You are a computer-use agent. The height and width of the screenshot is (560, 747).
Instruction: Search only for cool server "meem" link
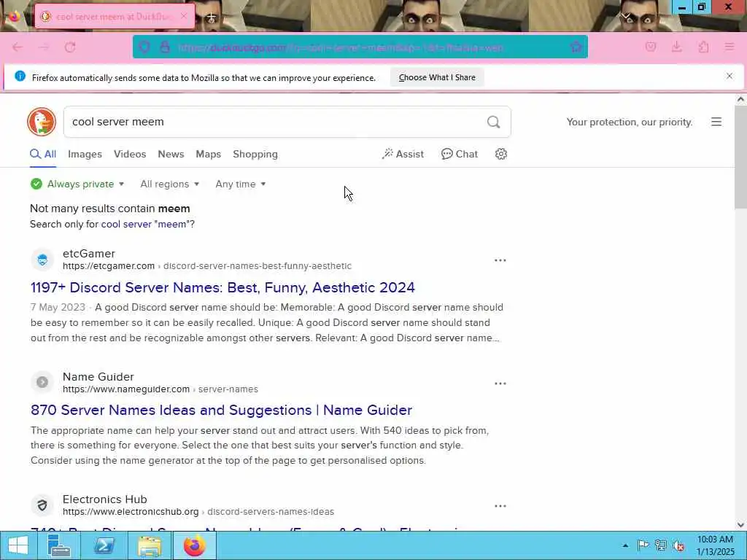(x=146, y=224)
